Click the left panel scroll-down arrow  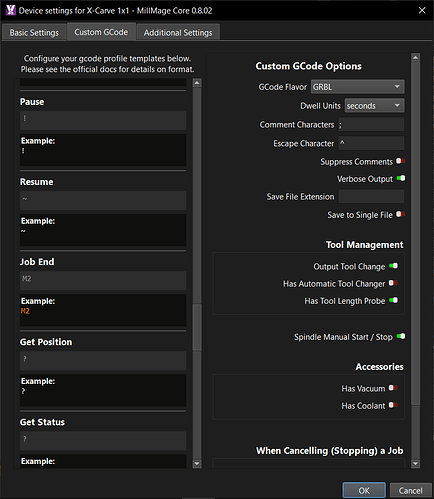tap(197, 463)
